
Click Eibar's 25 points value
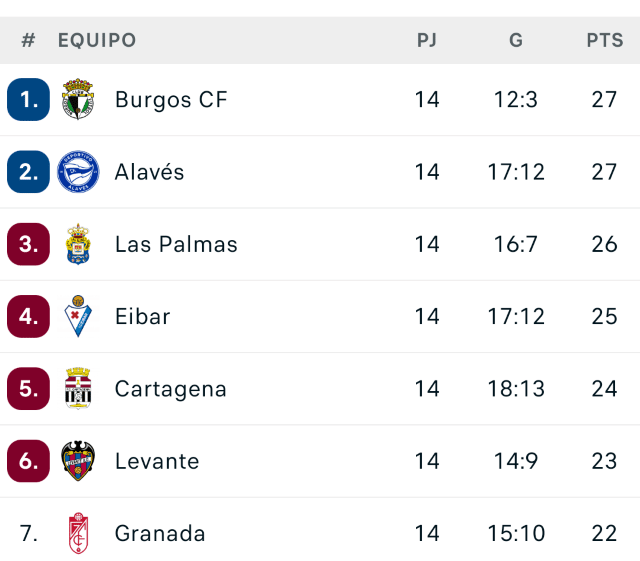[604, 316]
